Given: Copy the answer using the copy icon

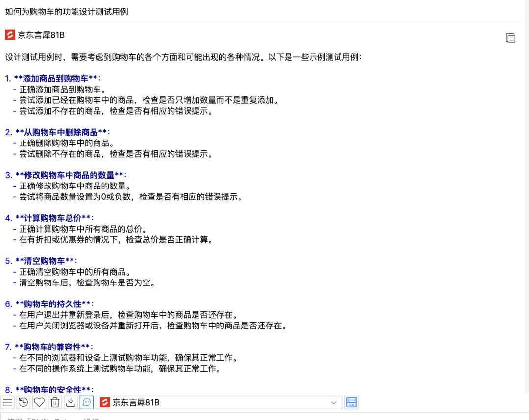Looking at the screenshot, I should pyautogui.click(x=511, y=38).
